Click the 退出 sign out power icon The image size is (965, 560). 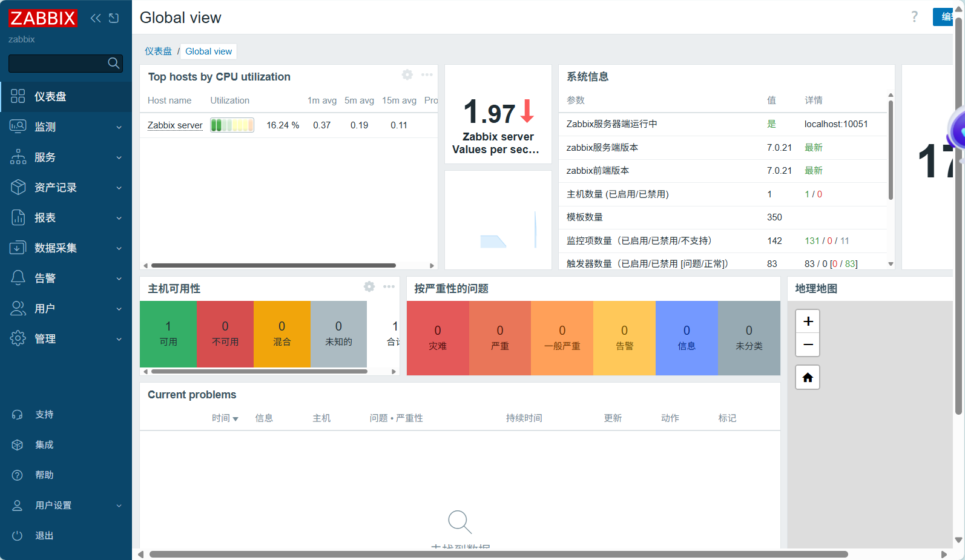(x=18, y=536)
